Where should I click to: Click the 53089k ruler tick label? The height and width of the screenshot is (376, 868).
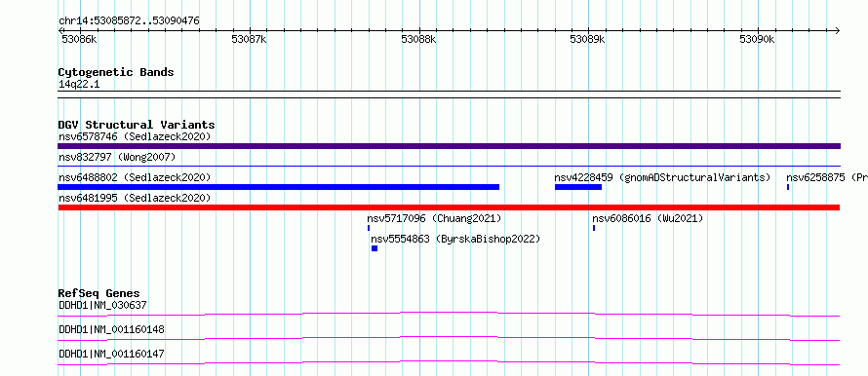click(587, 39)
